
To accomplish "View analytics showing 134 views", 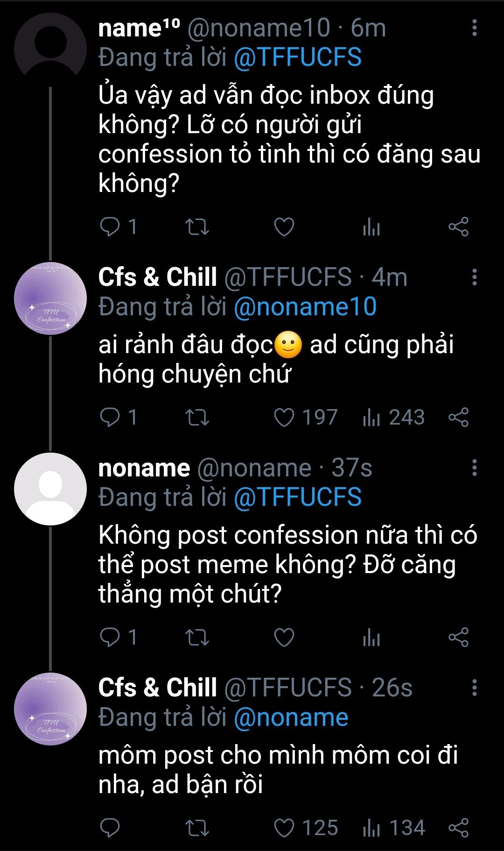I will tap(393, 828).
